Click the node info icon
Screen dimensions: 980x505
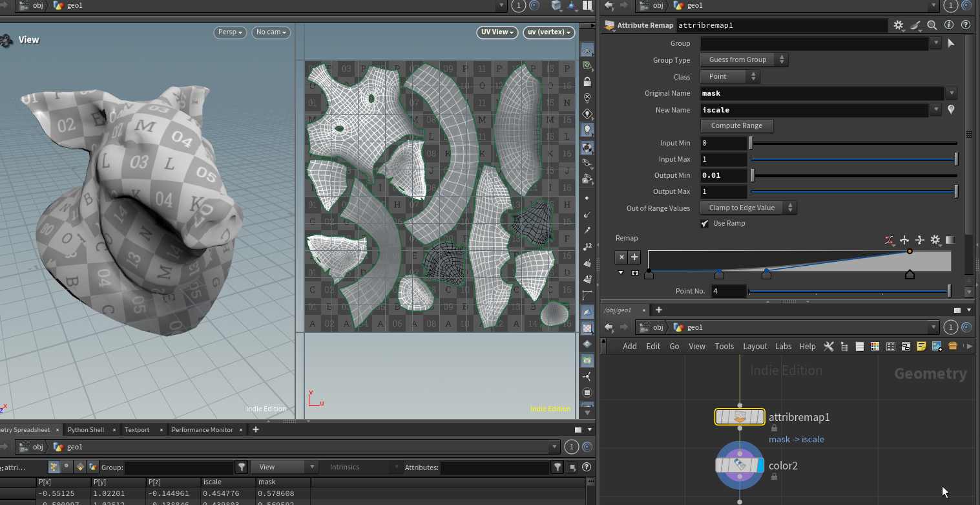(x=949, y=25)
